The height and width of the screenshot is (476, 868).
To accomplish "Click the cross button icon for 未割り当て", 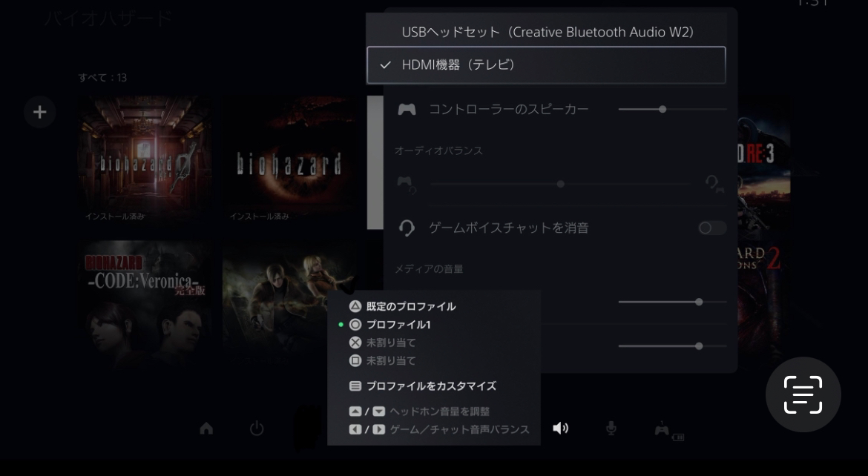I will point(355,343).
